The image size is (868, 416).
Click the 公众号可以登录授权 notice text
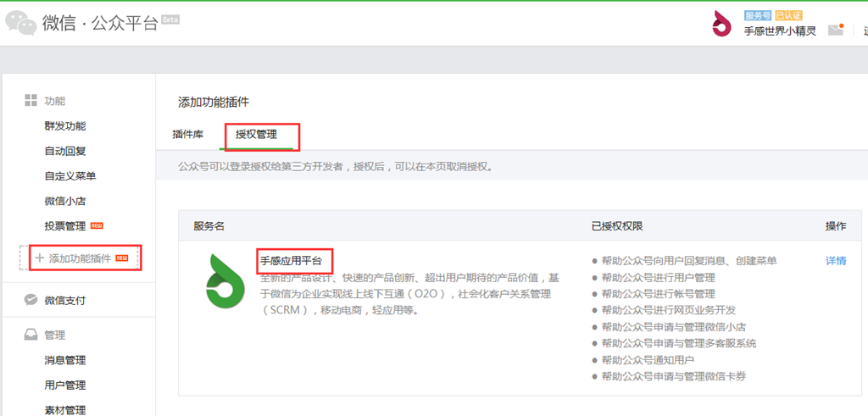[x=336, y=166]
